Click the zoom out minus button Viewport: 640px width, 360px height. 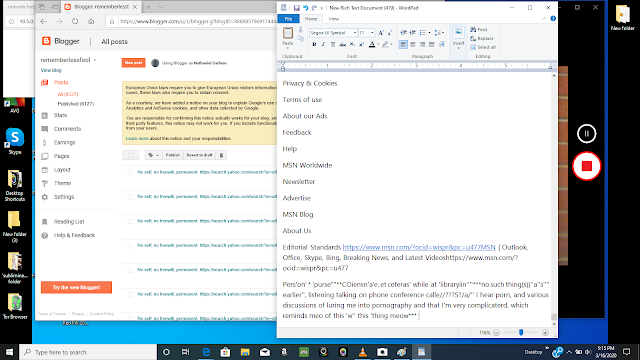pos(496,333)
